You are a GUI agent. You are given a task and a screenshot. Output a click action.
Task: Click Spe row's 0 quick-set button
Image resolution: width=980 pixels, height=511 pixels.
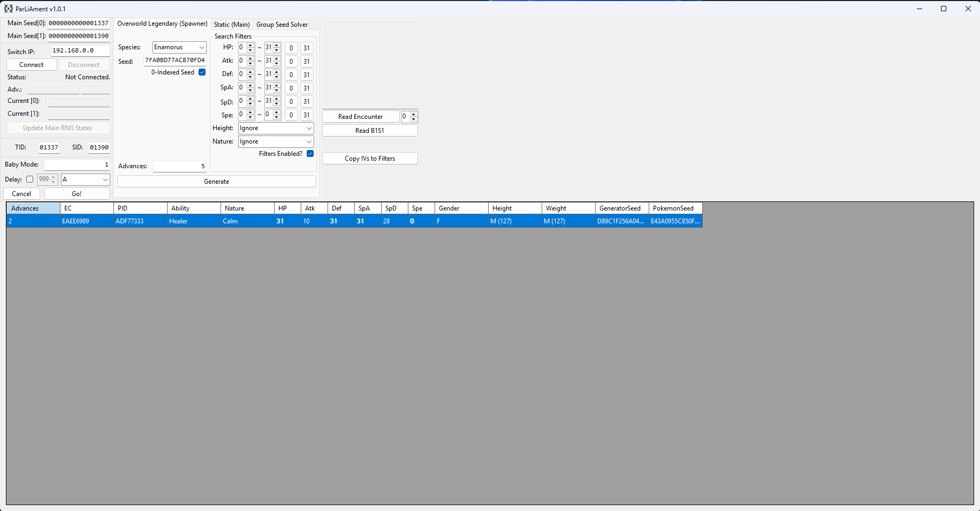click(291, 115)
